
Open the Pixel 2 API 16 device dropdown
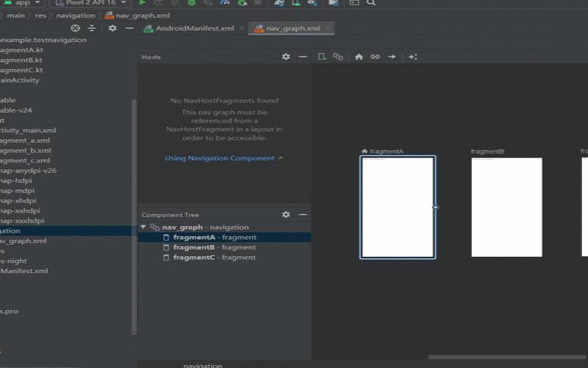tap(91, 3)
